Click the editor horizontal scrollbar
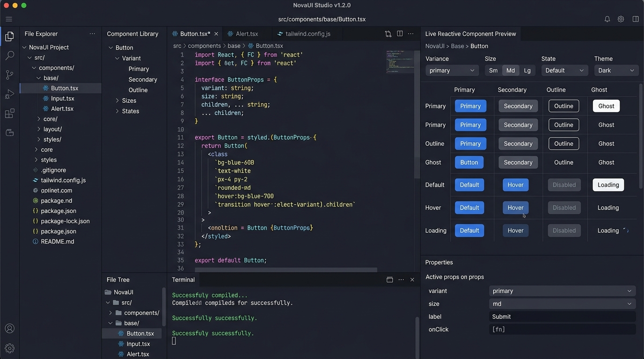Screen dimensions: 644x359 point(286,270)
